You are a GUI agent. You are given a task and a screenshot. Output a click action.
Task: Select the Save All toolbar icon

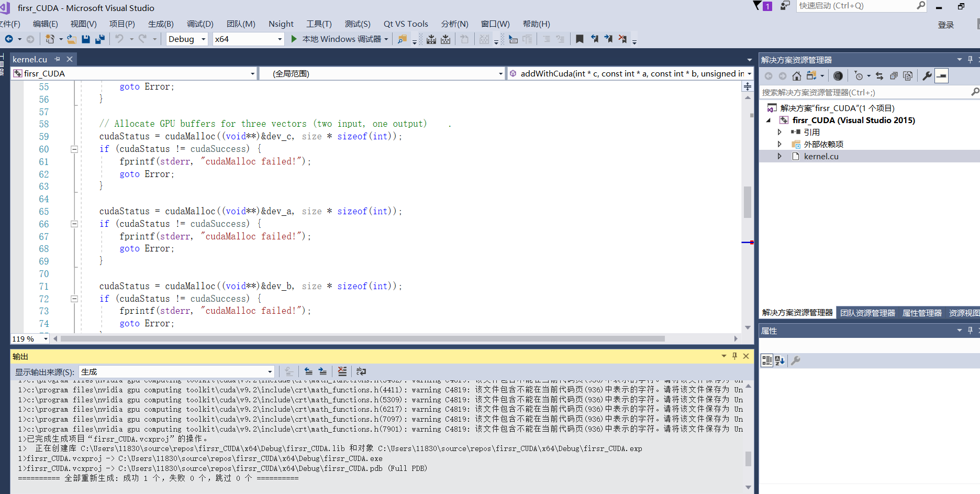[x=99, y=39]
